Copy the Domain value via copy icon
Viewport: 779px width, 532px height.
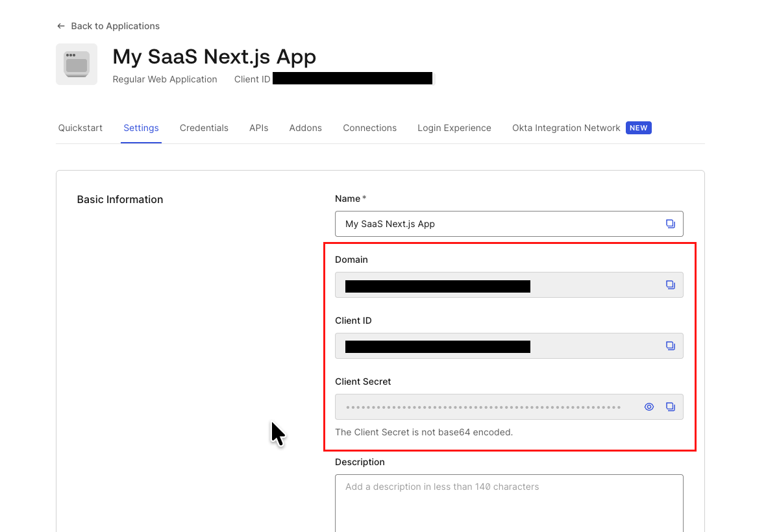670,284
